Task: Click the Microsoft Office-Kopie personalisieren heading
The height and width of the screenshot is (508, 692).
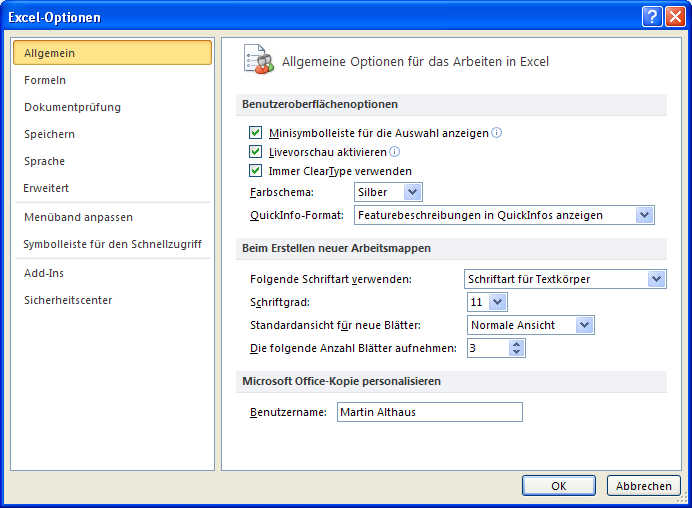Action: [341, 381]
